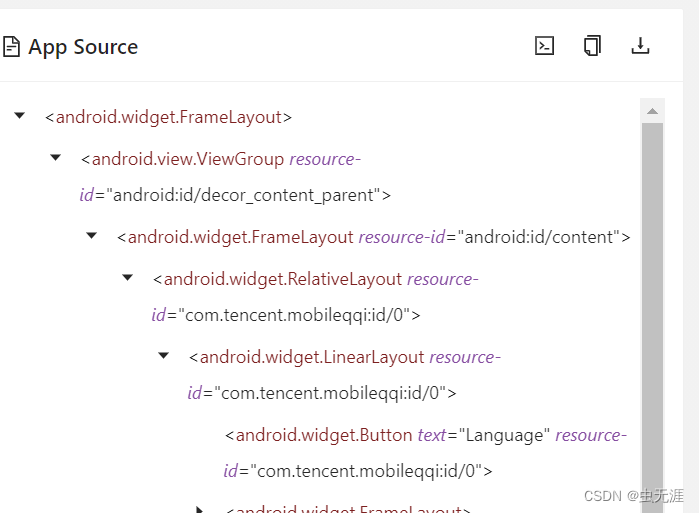Collapse the FrameLayout android:id/content node
Screen dimensions: 699x513
(x=91, y=236)
